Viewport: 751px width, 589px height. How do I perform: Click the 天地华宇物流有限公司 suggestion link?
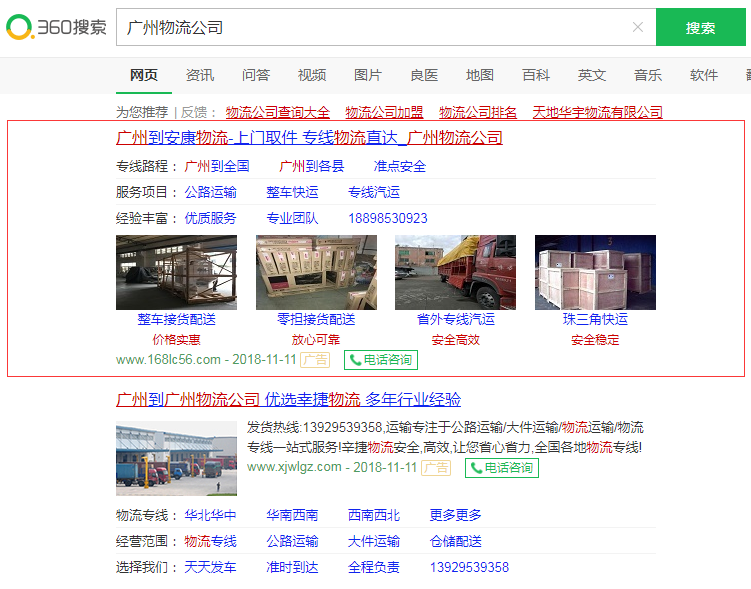coord(597,112)
